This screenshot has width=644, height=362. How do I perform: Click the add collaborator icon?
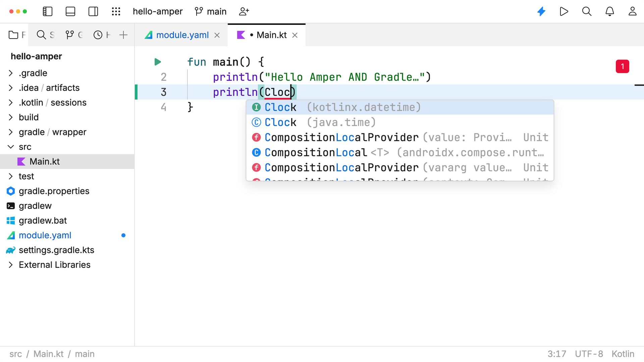[x=244, y=11]
